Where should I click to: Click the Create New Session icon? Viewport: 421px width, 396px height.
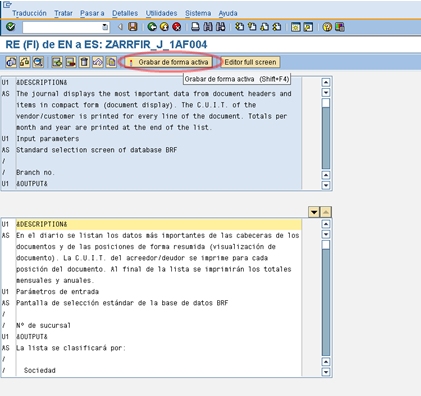pyautogui.click(x=295, y=27)
